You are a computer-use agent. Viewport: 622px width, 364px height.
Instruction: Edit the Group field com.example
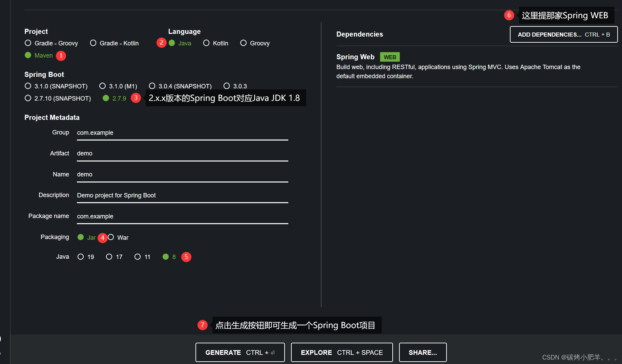click(x=183, y=133)
